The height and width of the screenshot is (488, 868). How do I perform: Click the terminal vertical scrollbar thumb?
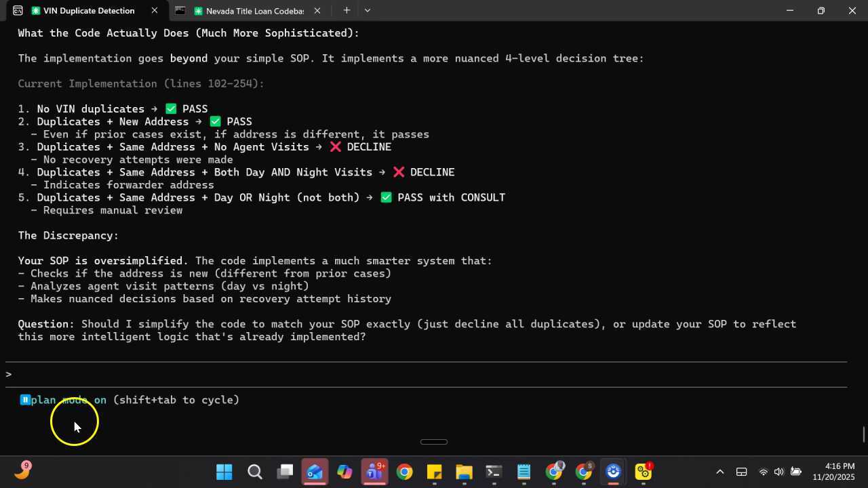pos(863,434)
